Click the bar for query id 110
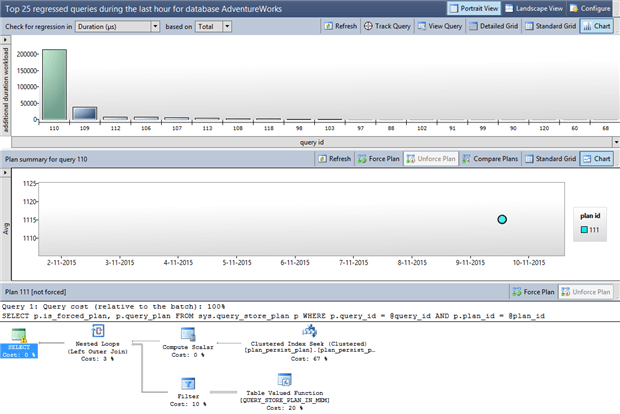Viewport: 620px width, 414px height. (55, 84)
